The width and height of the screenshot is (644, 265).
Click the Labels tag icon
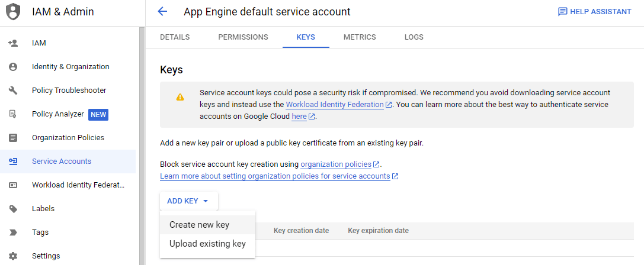click(13, 208)
